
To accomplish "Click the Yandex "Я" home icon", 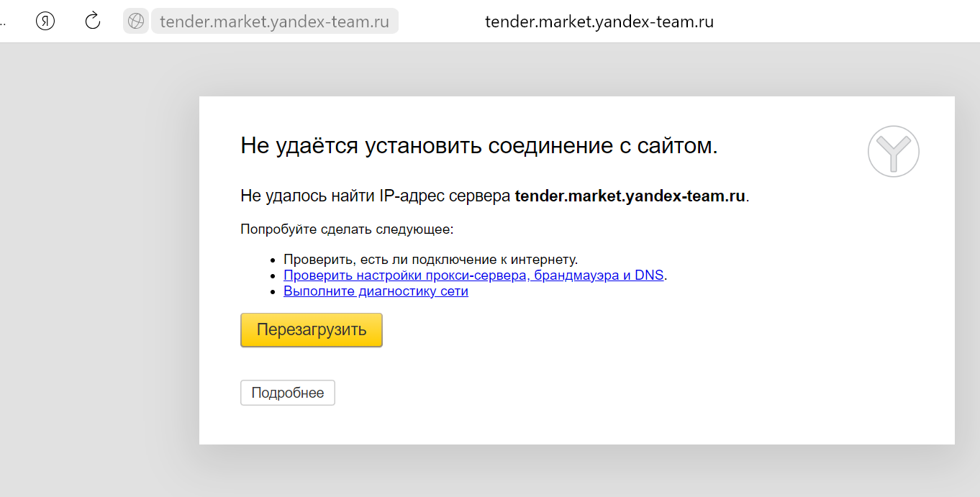I will [x=45, y=21].
